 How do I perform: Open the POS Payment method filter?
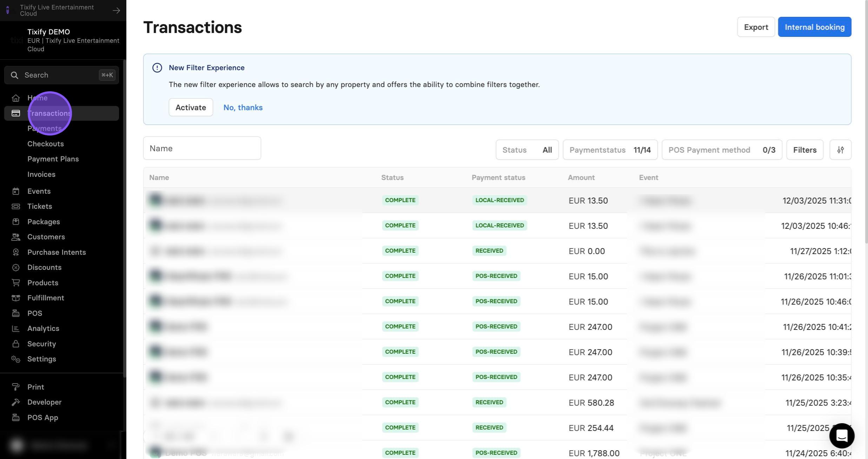click(722, 150)
